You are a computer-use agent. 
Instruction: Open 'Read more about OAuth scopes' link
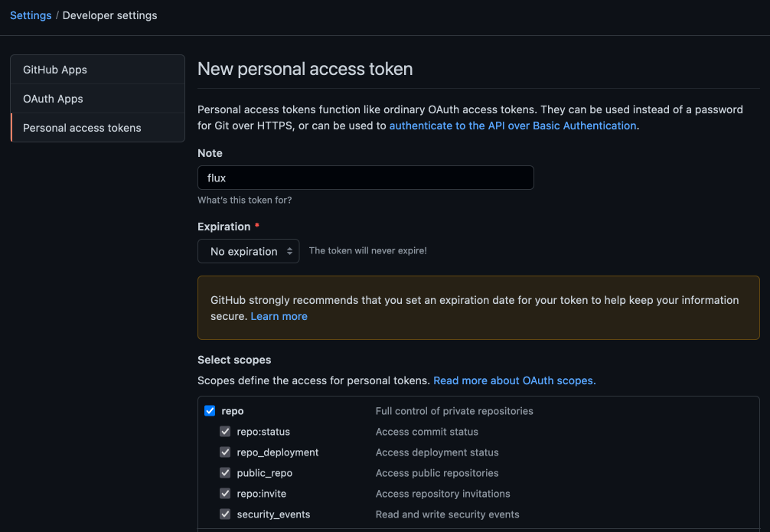pos(514,380)
